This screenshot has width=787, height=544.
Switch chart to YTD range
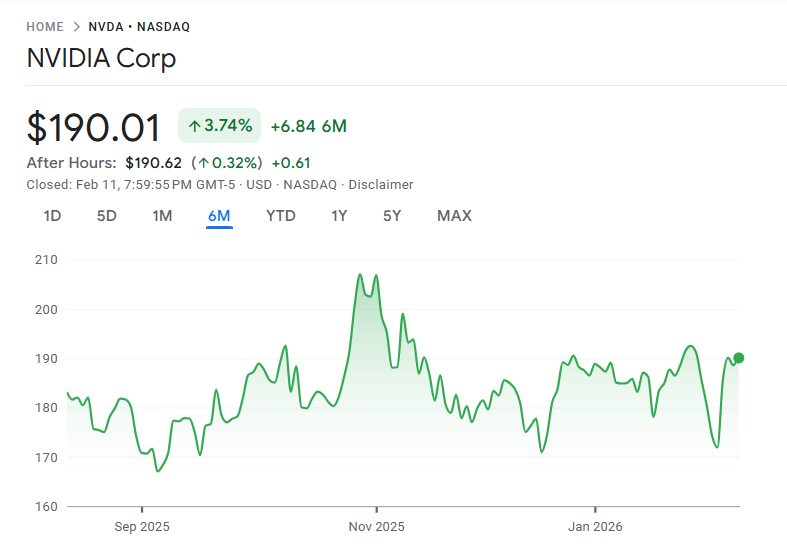click(x=281, y=216)
